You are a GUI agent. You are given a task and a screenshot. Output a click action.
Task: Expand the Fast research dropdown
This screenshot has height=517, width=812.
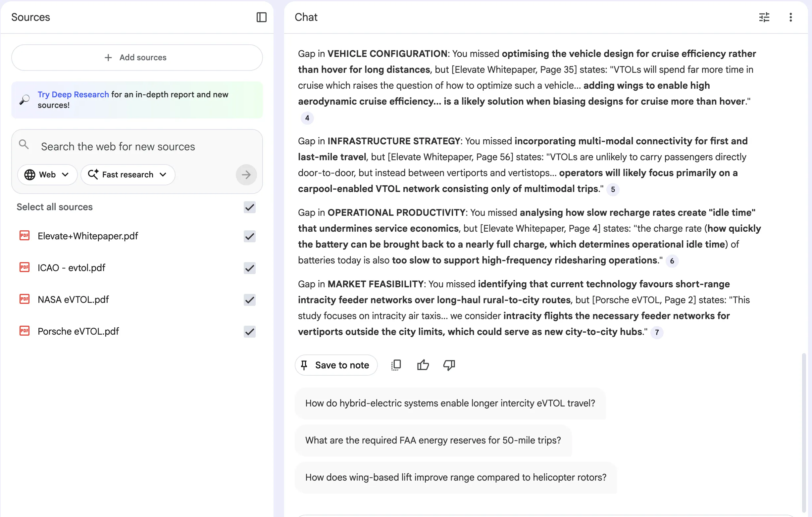point(128,174)
